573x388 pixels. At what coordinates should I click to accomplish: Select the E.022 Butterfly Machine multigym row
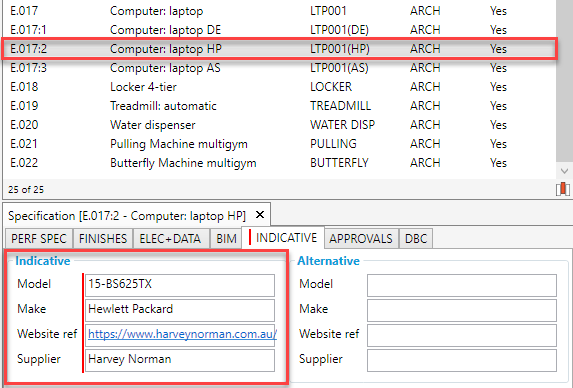click(279, 163)
